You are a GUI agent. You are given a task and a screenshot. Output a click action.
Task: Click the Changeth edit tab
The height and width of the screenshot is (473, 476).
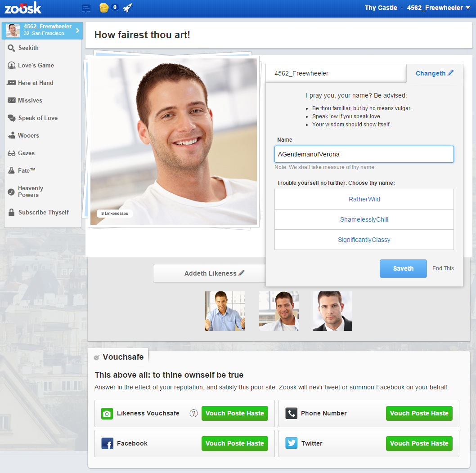click(x=434, y=73)
